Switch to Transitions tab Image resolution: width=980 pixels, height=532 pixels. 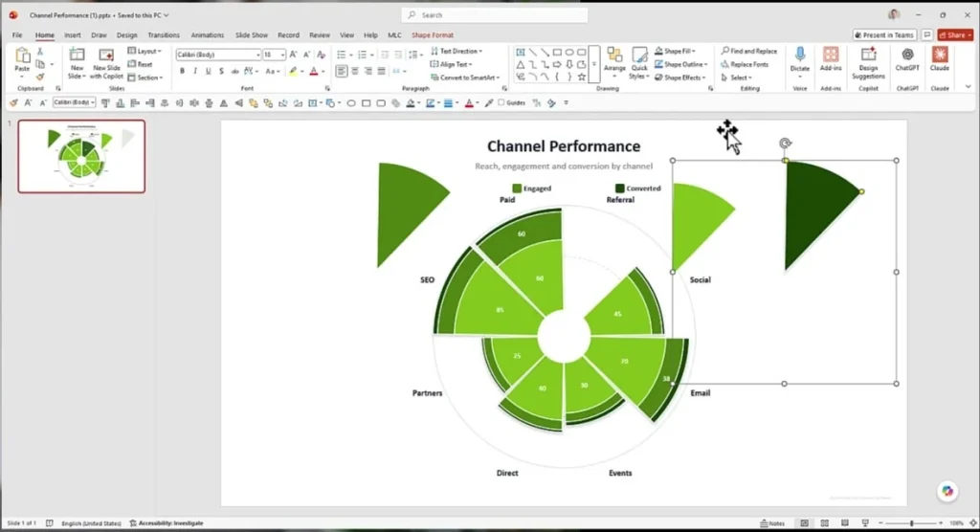pyautogui.click(x=163, y=35)
